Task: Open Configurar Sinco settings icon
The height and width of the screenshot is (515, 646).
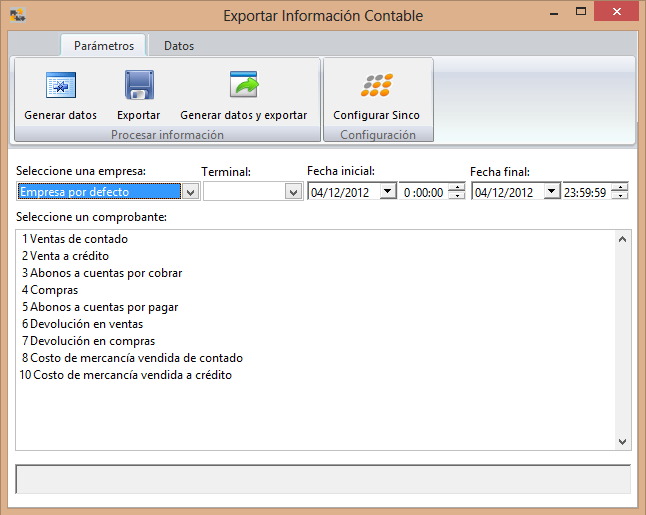Action: [x=376, y=86]
